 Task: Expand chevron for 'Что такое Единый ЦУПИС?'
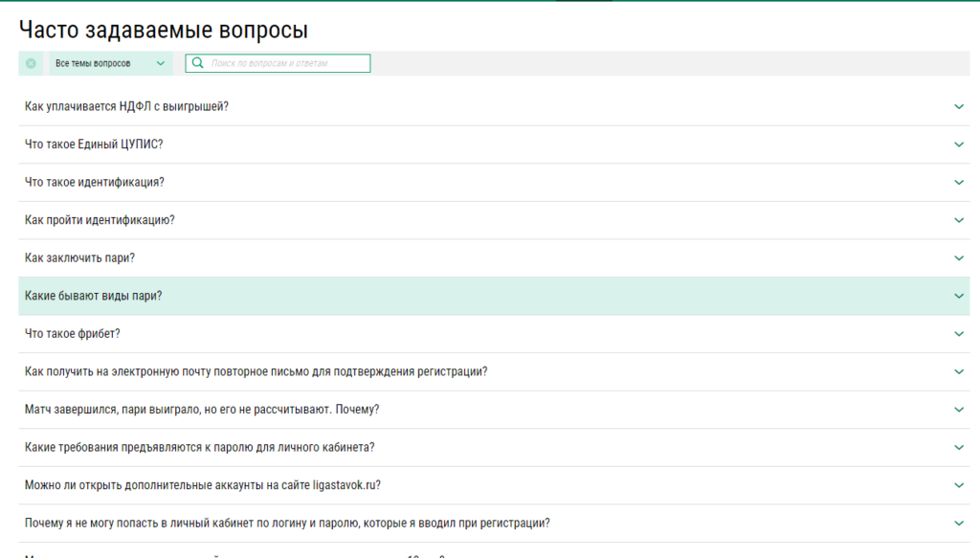click(x=959, y=145)
